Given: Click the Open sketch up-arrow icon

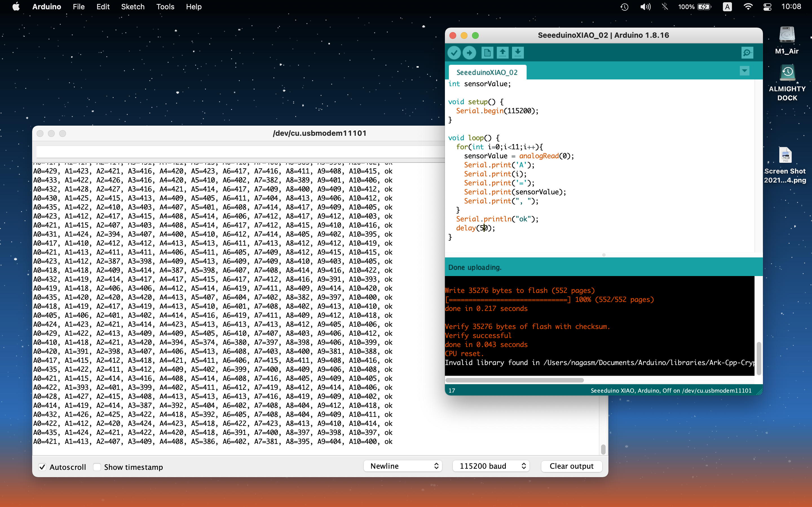Looking at the screenshot, I should tap(502, 53).
